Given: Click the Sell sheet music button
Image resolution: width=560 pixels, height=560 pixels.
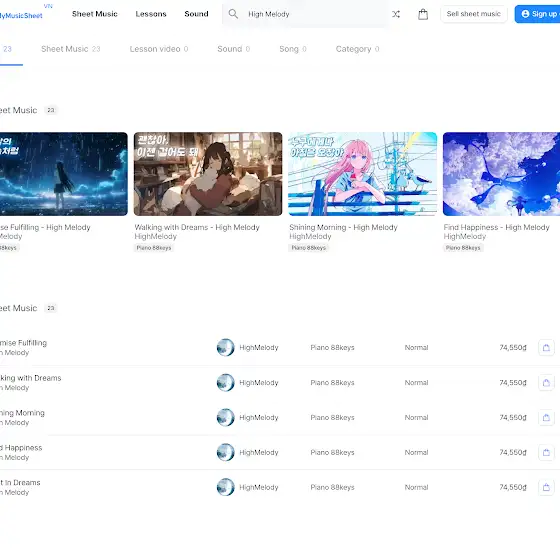Looking at the screenshot, I should click(474, 14).
